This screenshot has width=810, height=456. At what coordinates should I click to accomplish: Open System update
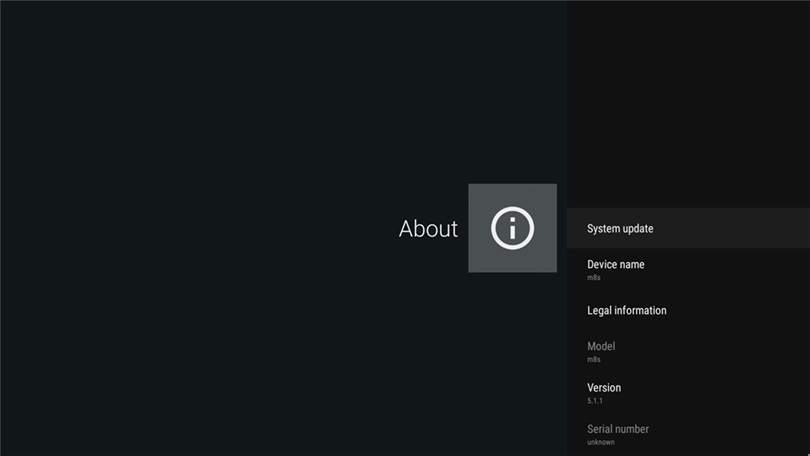[620, 229]
